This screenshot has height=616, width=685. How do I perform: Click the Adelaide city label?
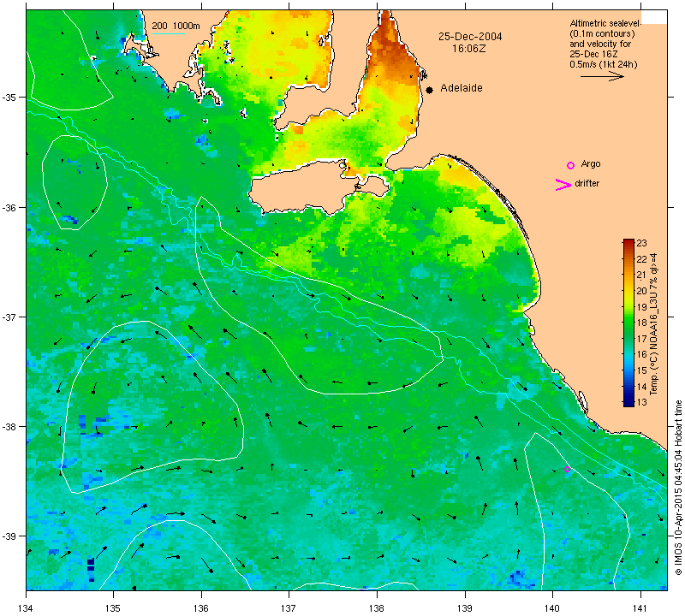[x=462, y=88]
